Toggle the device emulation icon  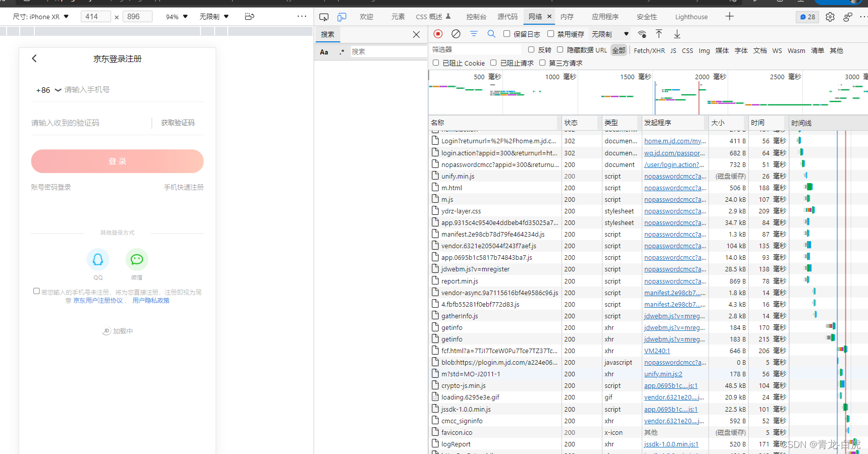pyautogui.click(x=342, y=17)
